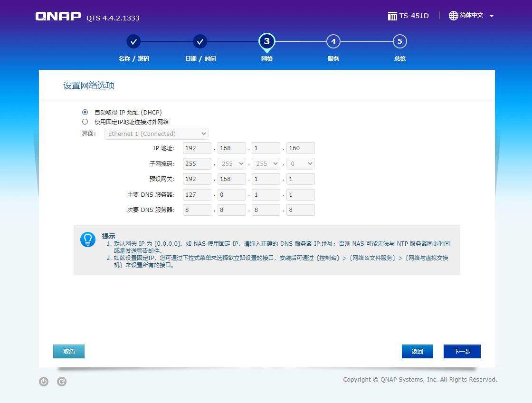Click the power-off icon at bottom left
This screenshot has width=532, height=403.
pyautogui.click(x=43, y=382)
